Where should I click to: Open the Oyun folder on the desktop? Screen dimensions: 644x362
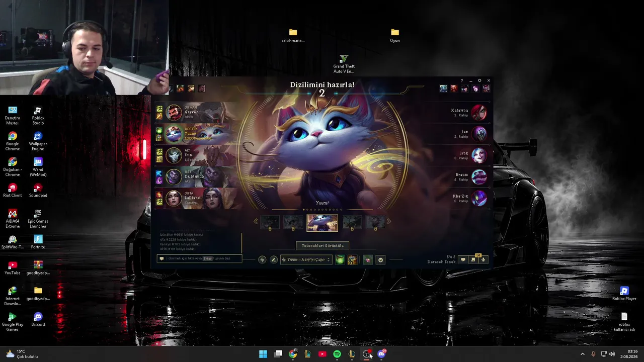pos(395,35)
